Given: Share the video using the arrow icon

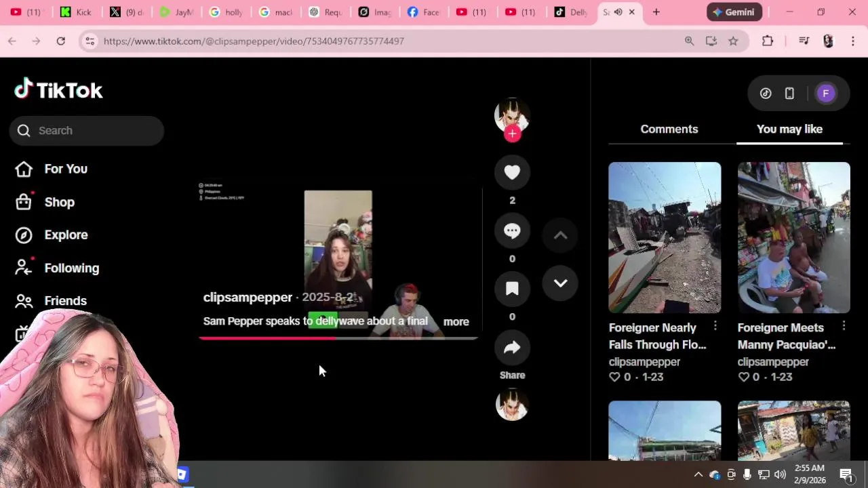Looking at the screenshot, I should 512,348.
